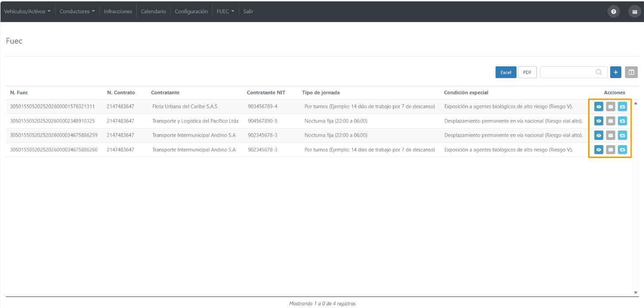Click envelope icon for FUEC ending 34675886259
Viewport: 644px width, 308px height.
click(x=610, y=135)
